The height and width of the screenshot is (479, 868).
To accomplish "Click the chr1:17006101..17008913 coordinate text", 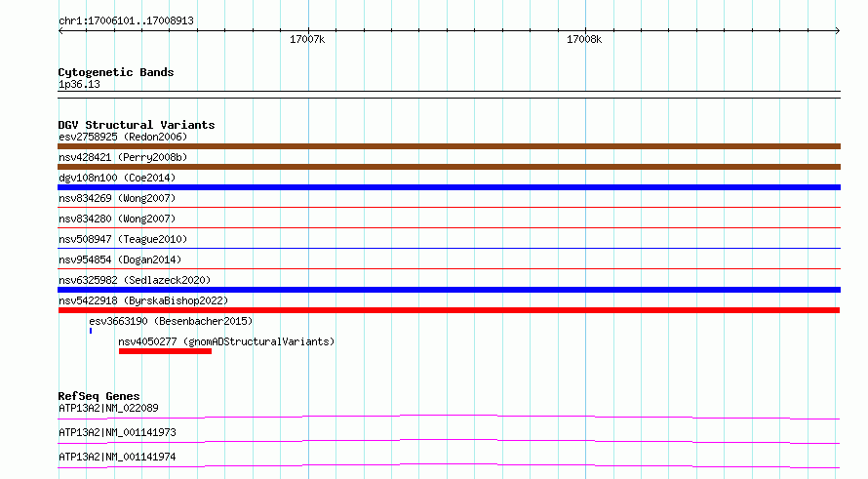I will coord(126,21).
